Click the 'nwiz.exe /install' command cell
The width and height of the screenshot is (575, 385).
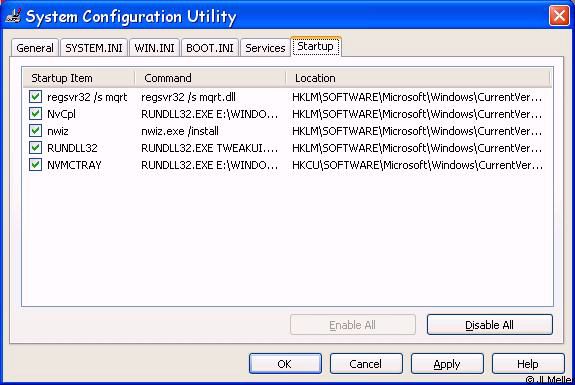click(x=180, y=131)
